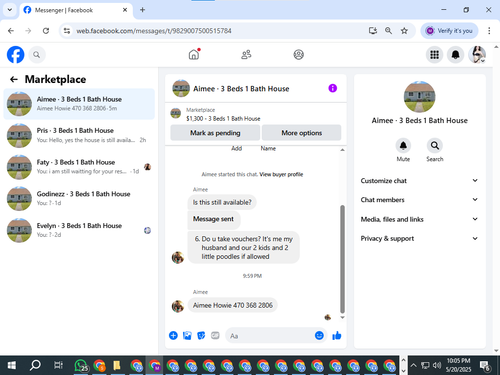Click More options button
Image resolution: width=500 pixels, height=375 pixels.
point(301,133)
